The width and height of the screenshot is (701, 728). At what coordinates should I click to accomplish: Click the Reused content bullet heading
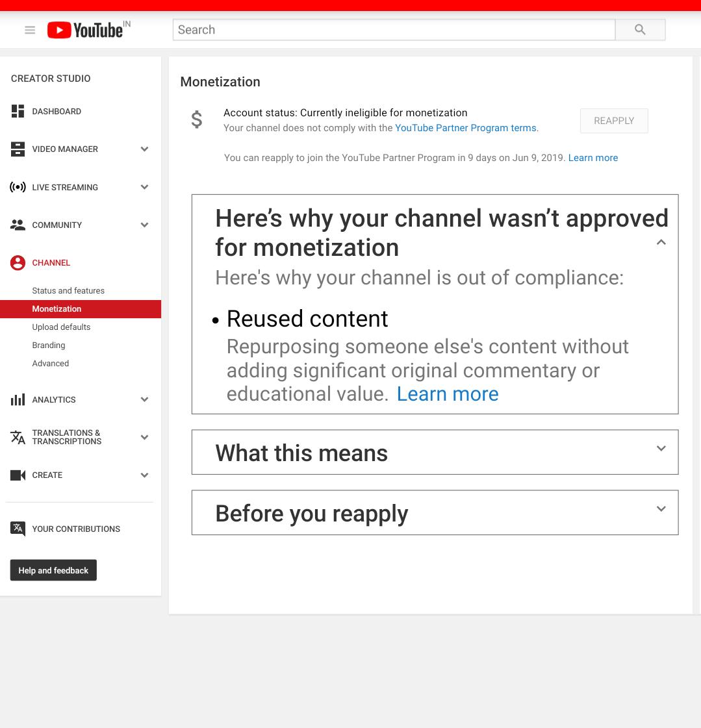coord(307,318)
